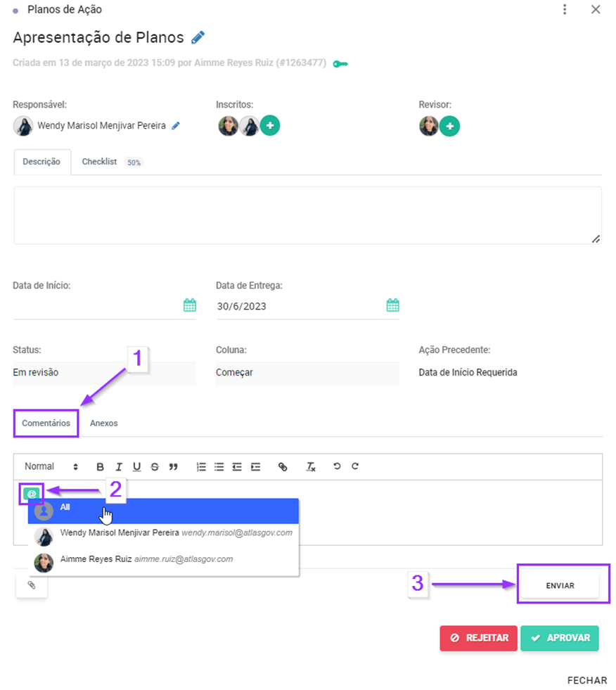Toggle italic formatting in comment editor
This screenshot has width=616, height=690.
click(x=118, y=467)
